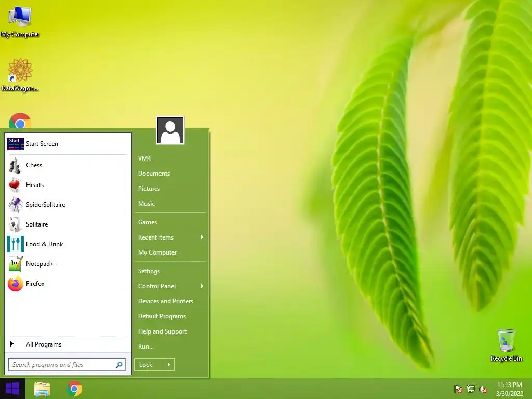Launch Chess via its icon
532x399 pixels.
point(15,165)
